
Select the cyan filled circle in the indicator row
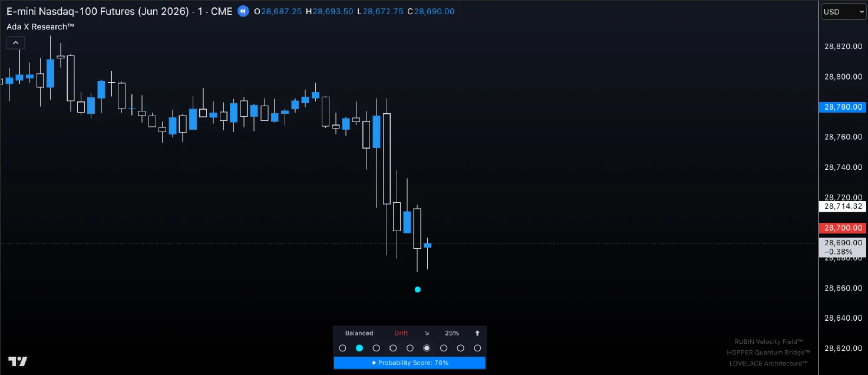[x=359, y=348]
